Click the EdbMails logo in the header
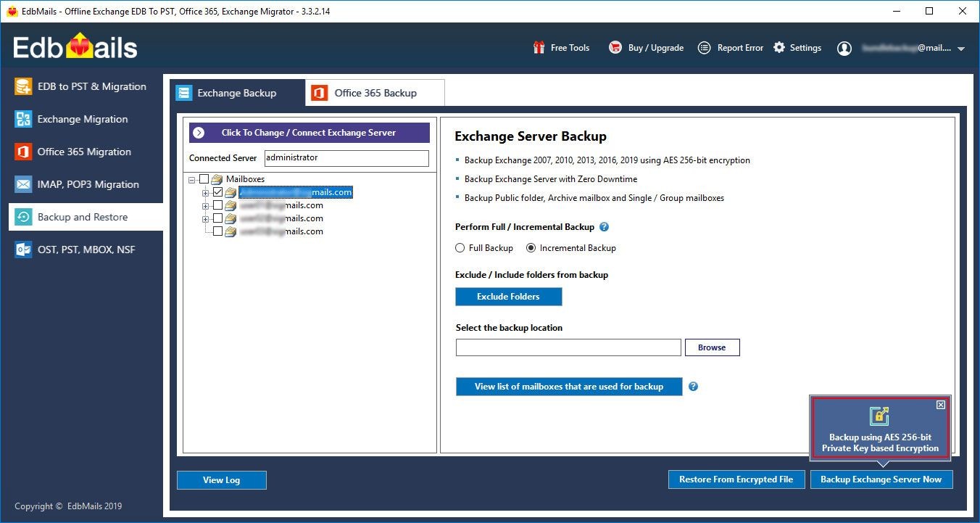 75,47
